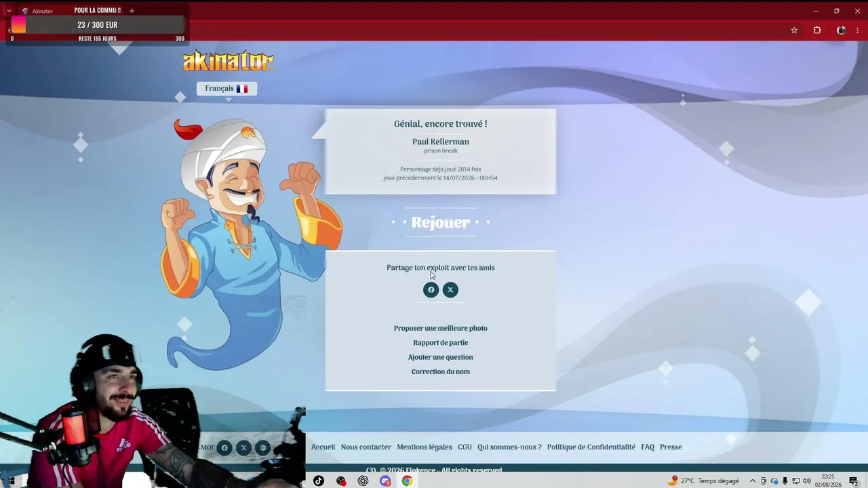Viewport: 868px width, 488px height.
Task: Open the Français language selector
Action: [x=226, y=89]
